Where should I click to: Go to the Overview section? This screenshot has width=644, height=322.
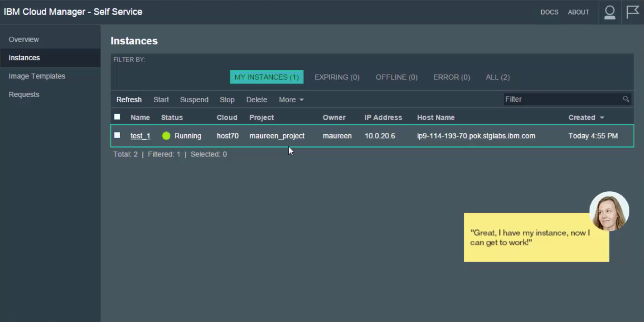point(24,39)
